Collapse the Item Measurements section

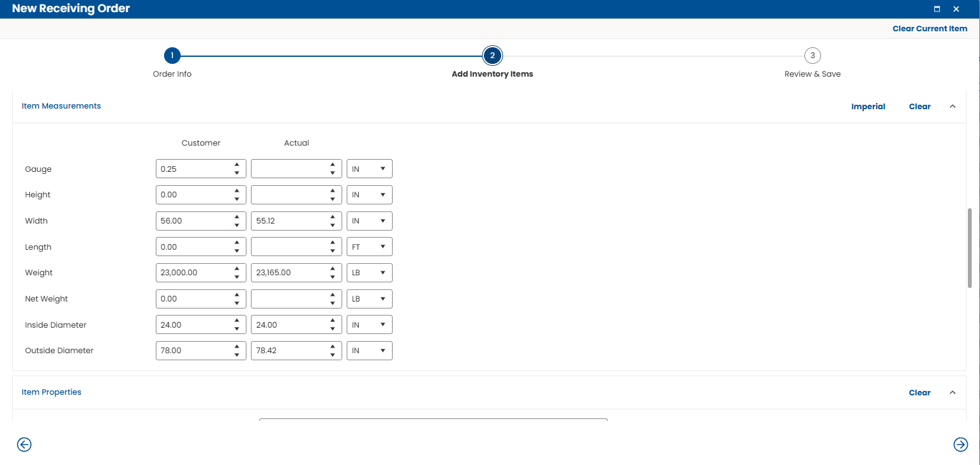coord(952,106)
